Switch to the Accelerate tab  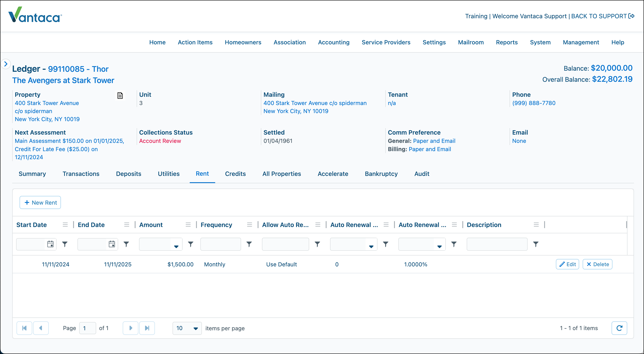coord(333,174)
